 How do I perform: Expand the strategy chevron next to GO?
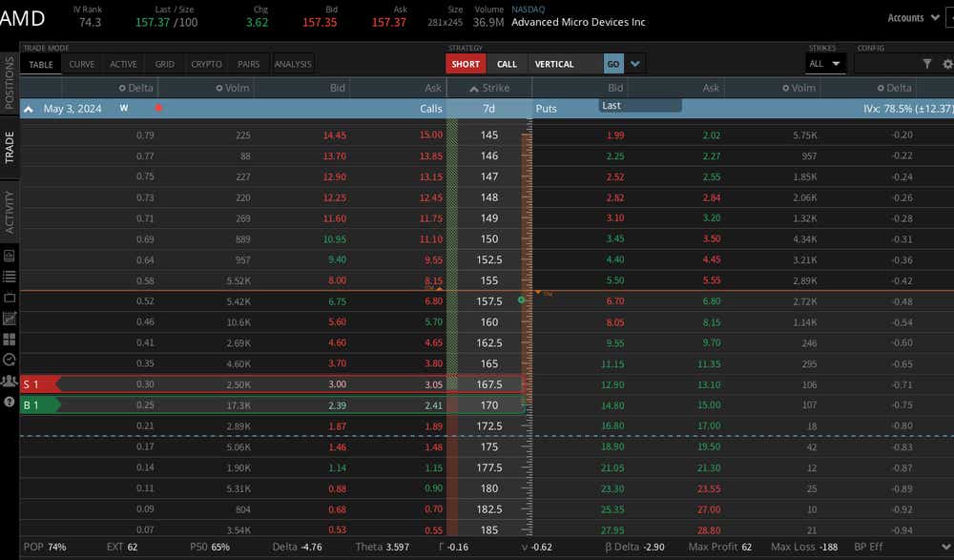point(635,64)
